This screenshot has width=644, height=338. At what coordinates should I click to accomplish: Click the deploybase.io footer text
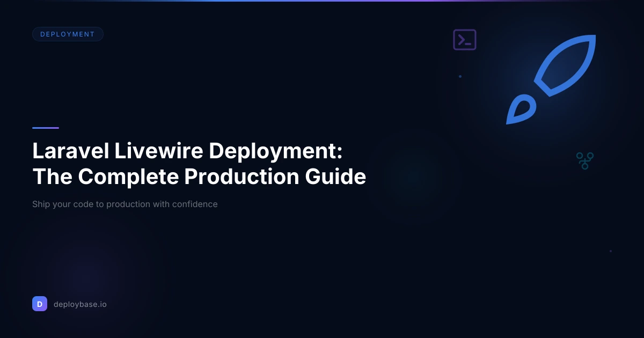pos(80,304)
